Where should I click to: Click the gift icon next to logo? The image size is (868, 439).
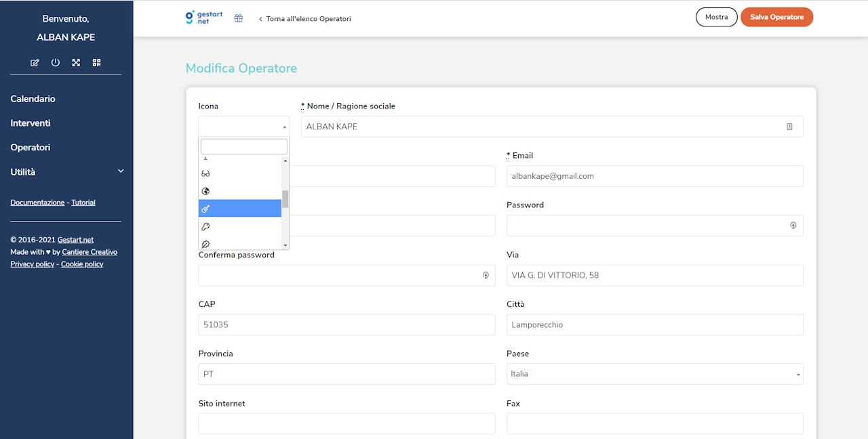click(x=238, y=18)
